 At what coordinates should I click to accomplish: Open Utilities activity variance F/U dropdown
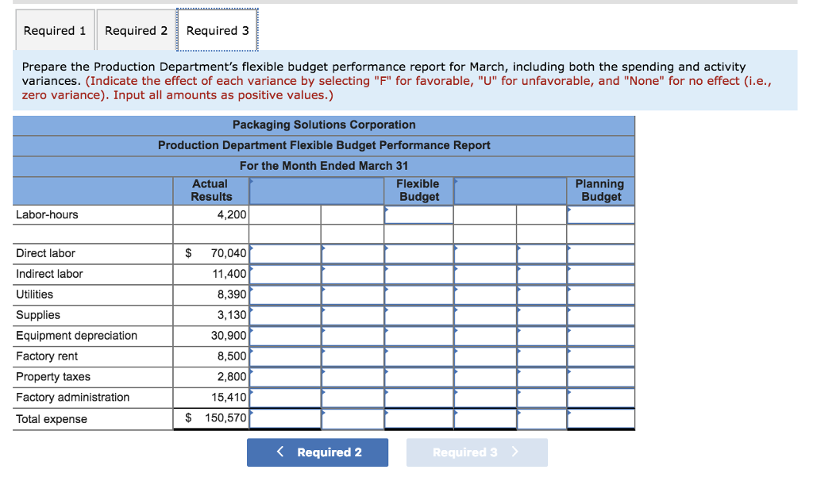541,295
